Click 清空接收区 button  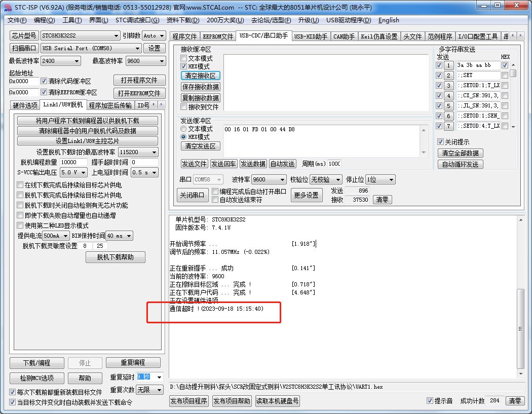pyautogui.click(x=200, y=76)
